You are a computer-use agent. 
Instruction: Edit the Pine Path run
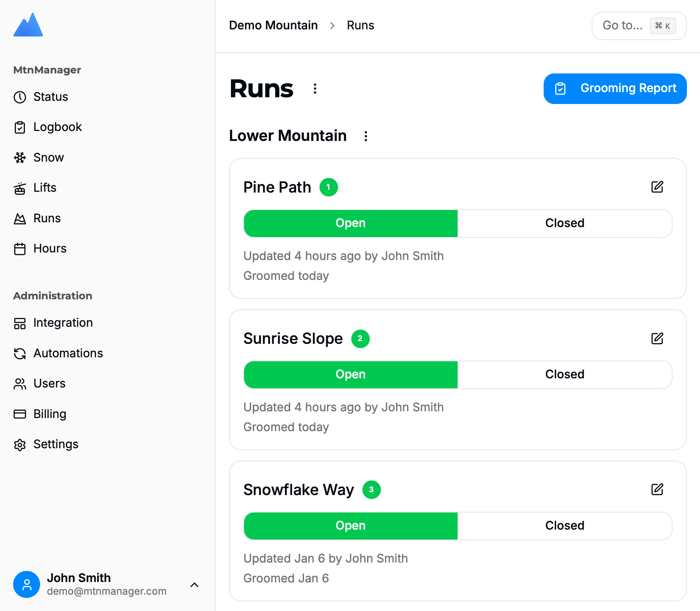[x=657, y=187]
